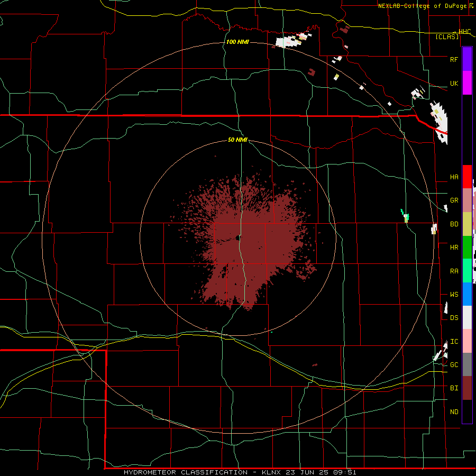
Task: Pick the mint green RA legend swatch
Action: [467, 271]
